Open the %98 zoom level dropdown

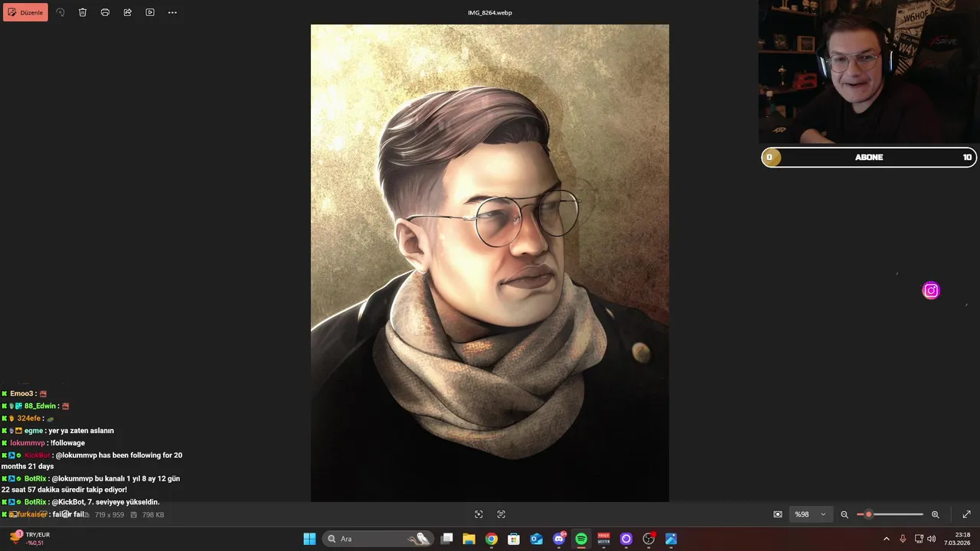pyautogui.click(x=811, y=514)
